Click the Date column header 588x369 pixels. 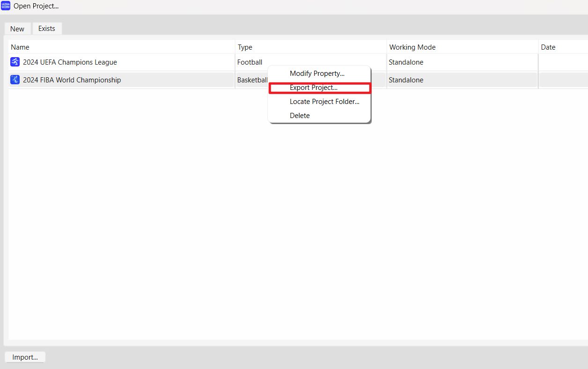point(548,47)
